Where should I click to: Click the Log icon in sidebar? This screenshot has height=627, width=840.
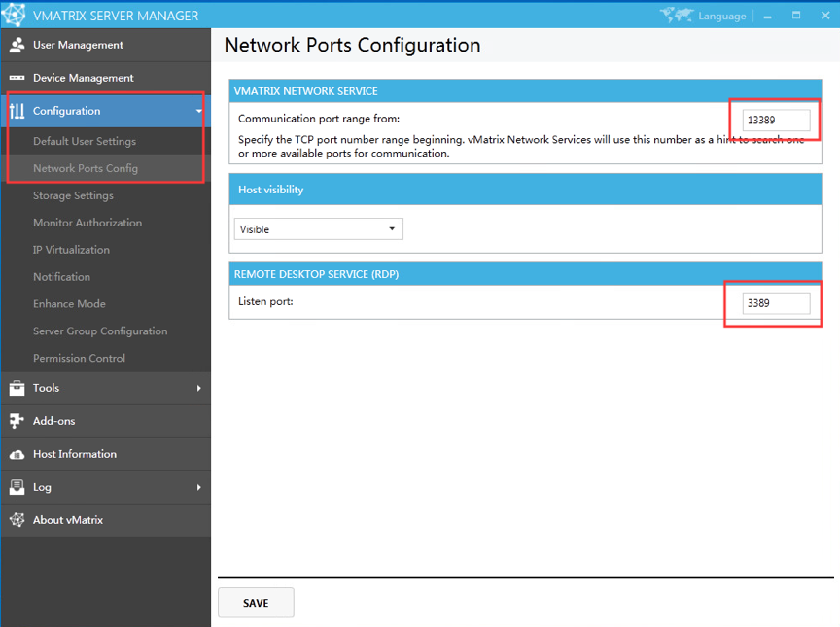tap(17, 487)
